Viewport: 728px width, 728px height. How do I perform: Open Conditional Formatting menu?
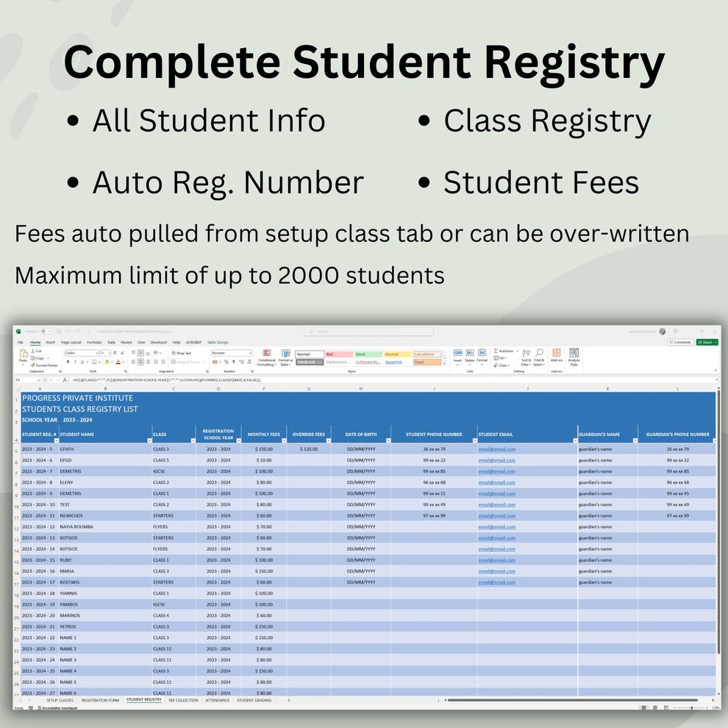266,358
